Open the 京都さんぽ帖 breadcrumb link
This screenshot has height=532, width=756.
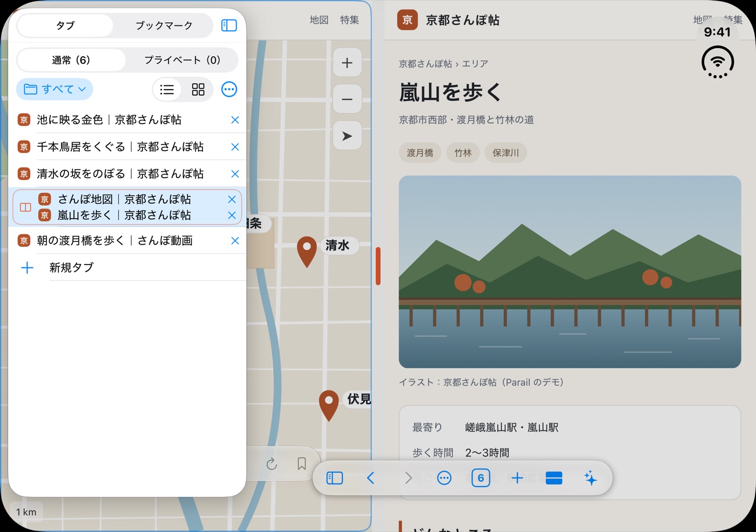coord(426,64)
